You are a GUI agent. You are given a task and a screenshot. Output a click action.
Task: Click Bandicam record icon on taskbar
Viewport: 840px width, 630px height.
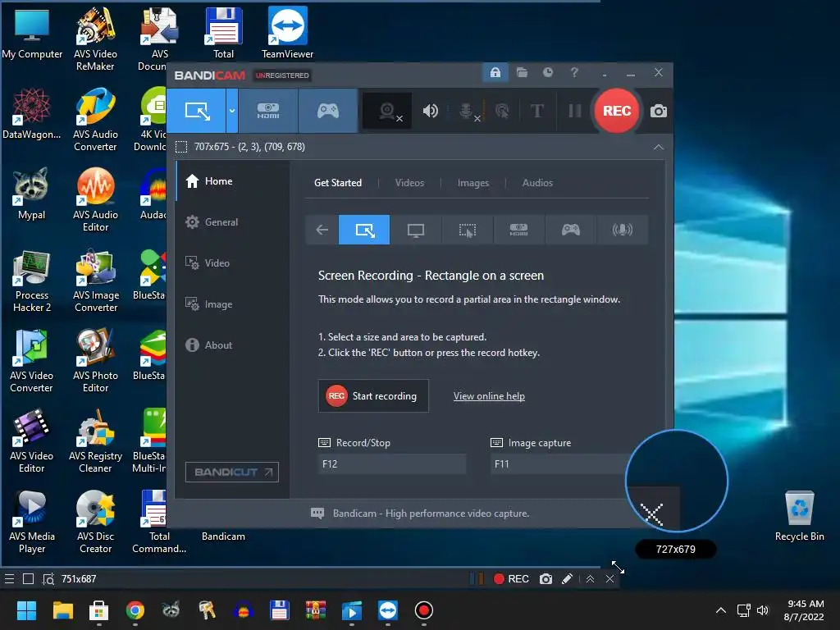tap(424, 610)
